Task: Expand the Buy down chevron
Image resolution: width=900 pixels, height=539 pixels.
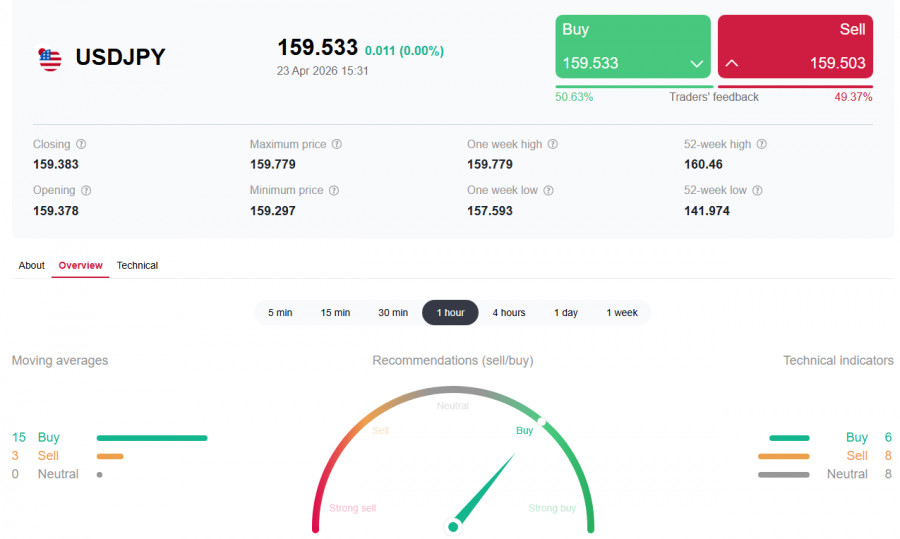Action: 697,64
